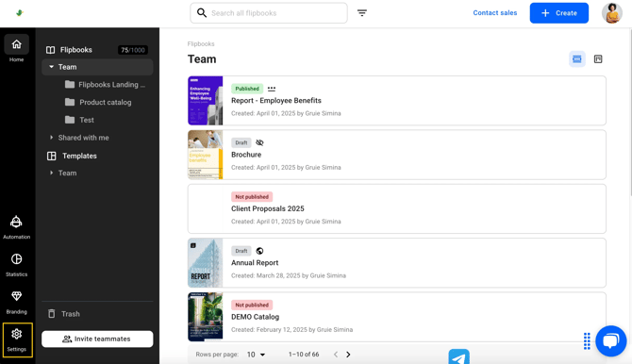This screenshot has width=632, height=364.
Task: Click the paper plane send icon
Action: [458, 356]
